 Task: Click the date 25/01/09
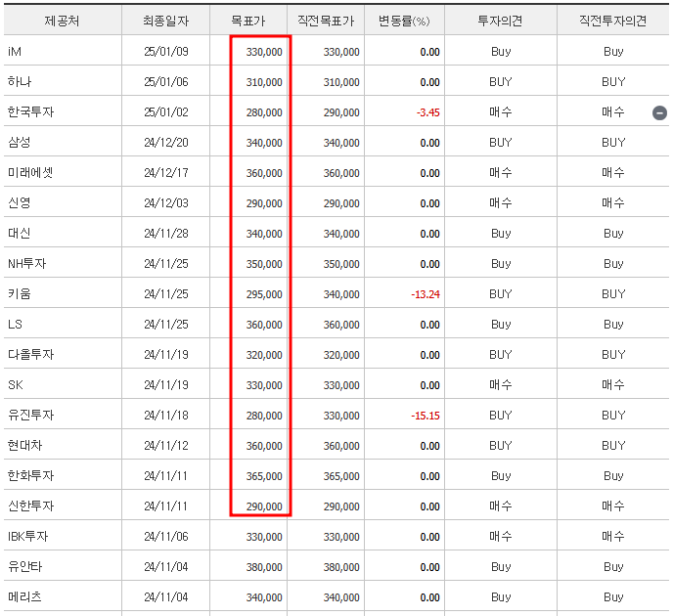(x=166, y=52)
